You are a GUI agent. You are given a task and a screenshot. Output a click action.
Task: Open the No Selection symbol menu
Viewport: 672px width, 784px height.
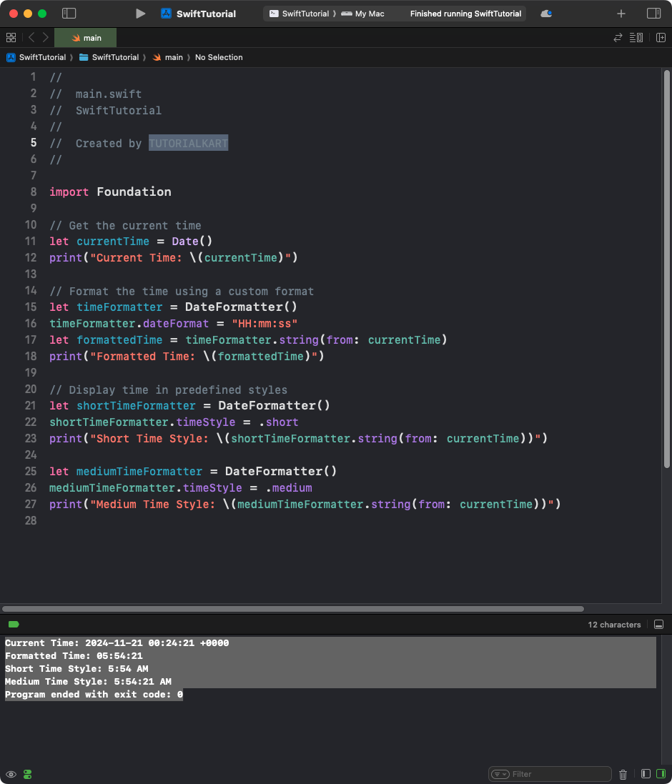(219, 57)
